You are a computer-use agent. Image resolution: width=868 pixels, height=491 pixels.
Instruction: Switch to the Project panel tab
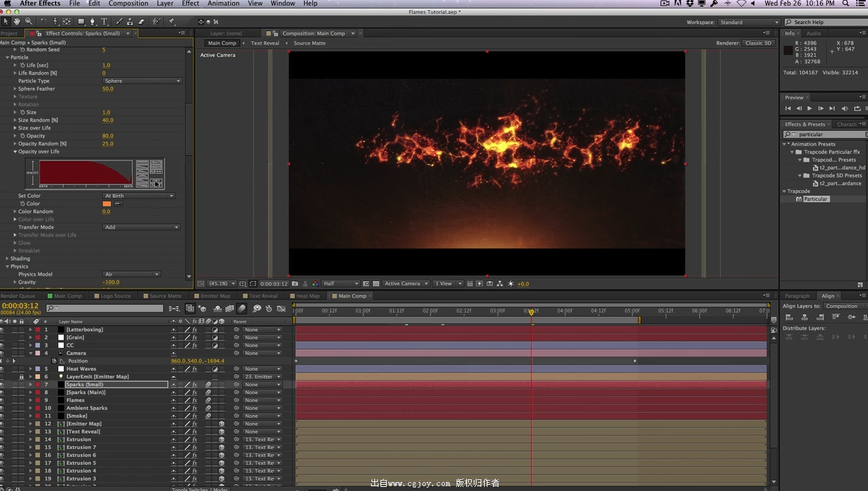pos(10,33)
